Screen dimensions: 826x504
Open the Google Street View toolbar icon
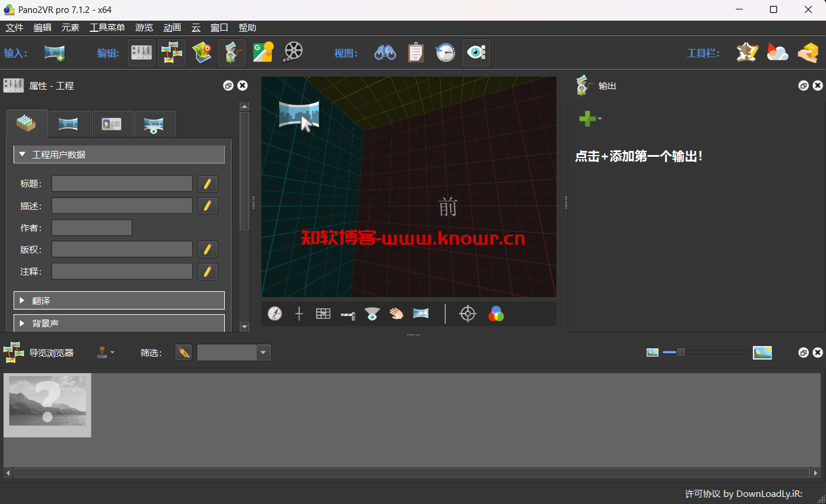[x=263, y=52]
